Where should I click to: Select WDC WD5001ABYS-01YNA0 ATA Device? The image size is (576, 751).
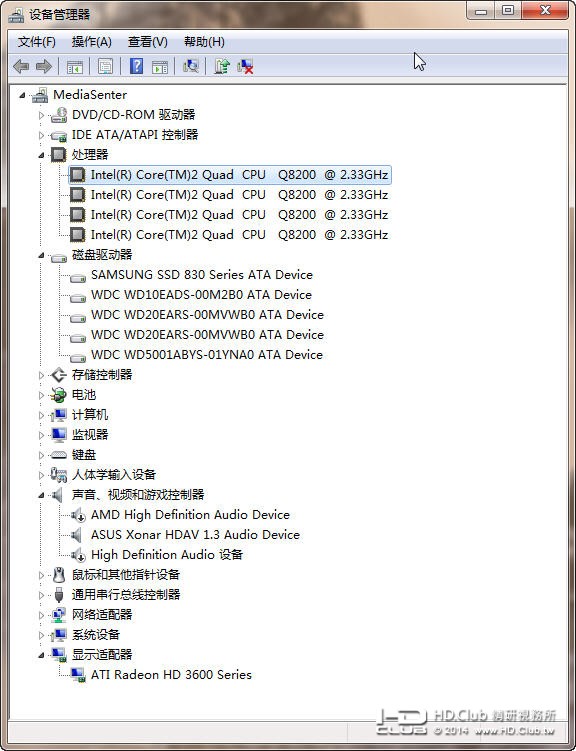(207, 354)
